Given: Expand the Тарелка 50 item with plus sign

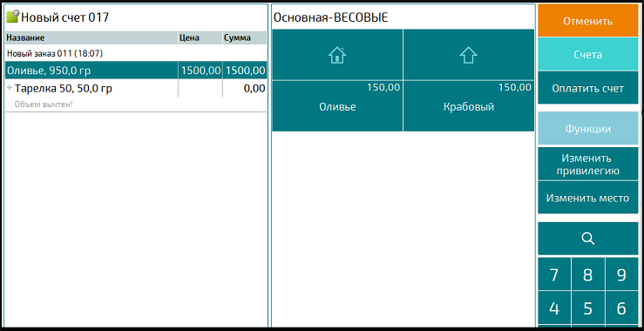Looking at the screenshot, I should click(x=10, y=88).
